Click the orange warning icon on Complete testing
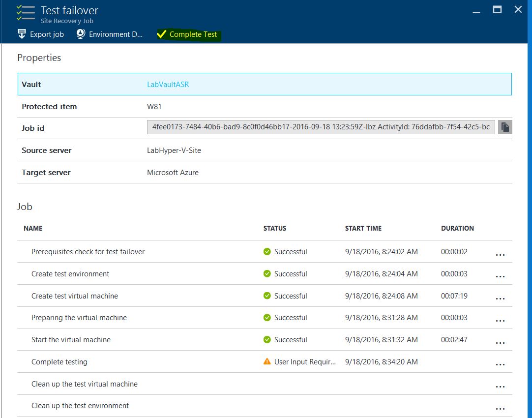This screenshot has height=418, width=532. pyautogui.click(x=267, y=361)
